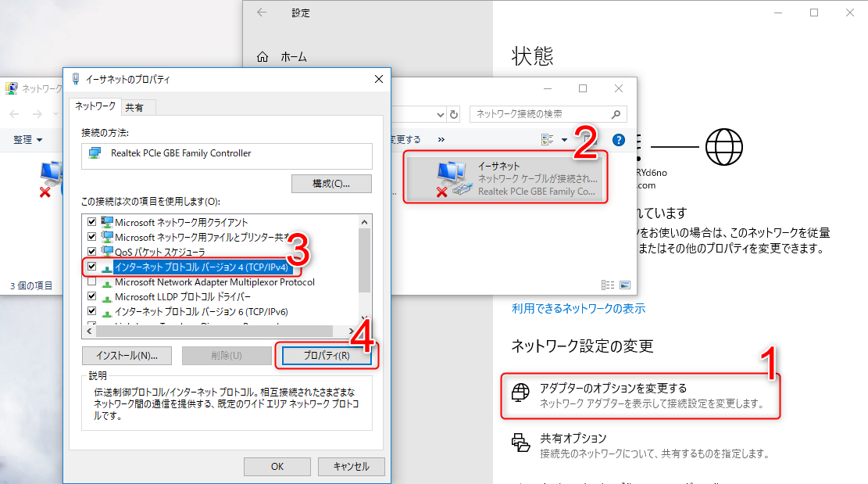The image size is (868, 484).
Task: Toggle Microsoft ネットワーク用クライアント checkbox
Action: pos(92,221)
